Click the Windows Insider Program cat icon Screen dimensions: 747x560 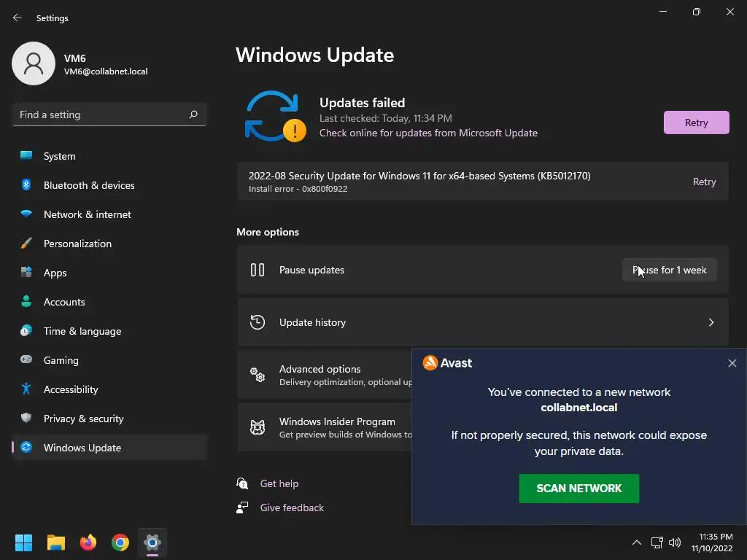coord(258,427)
